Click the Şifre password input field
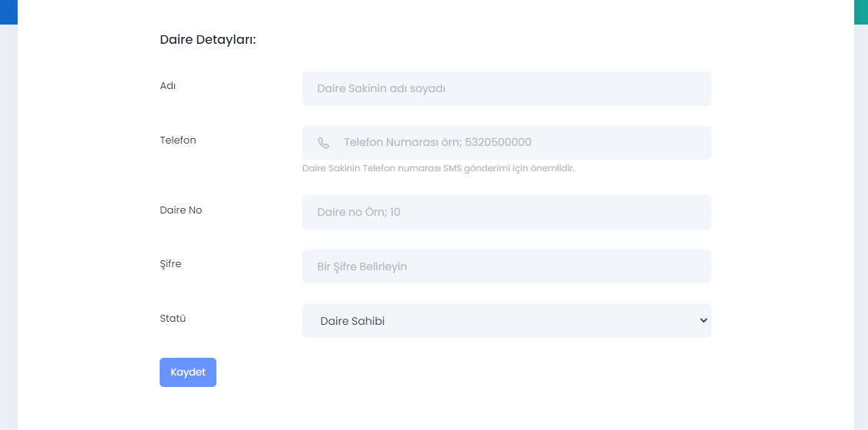 tap(507, 266)
